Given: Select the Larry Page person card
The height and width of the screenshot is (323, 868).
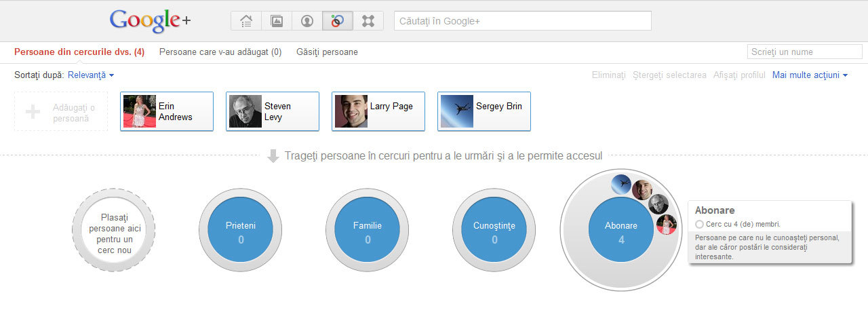Looking at the screenshot, I should click(378, 111).
